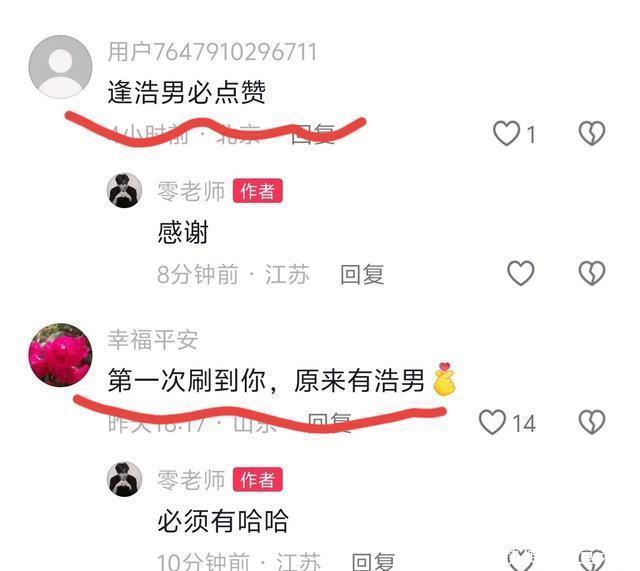Screen dimensions: 640x571
Task: Dislike the 第一次刷到你 comment
Action: pos(591,422)
